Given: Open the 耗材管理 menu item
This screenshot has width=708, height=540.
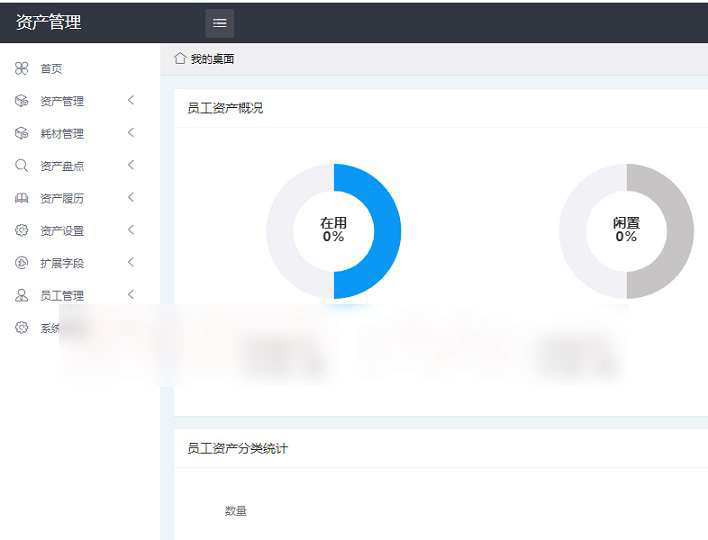Looking at the screenshot, I should (x=62, y=134).
